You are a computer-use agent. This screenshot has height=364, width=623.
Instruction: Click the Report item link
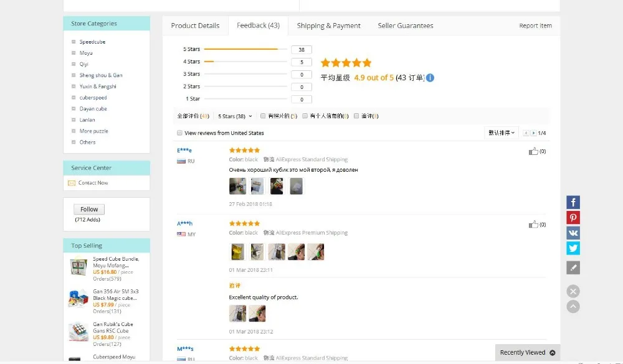pos(535,26)
